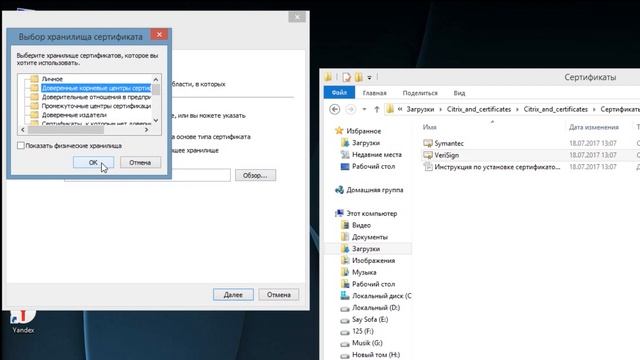This screenshot has width=640, height=360.
Task: Click Далее in the import wizard
Action: coord(233,295)
